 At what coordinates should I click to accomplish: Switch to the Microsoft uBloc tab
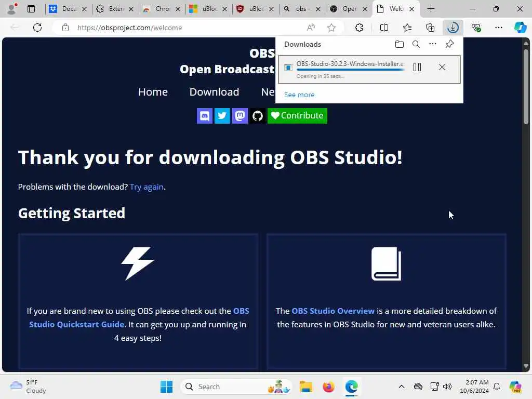[208, 9]
